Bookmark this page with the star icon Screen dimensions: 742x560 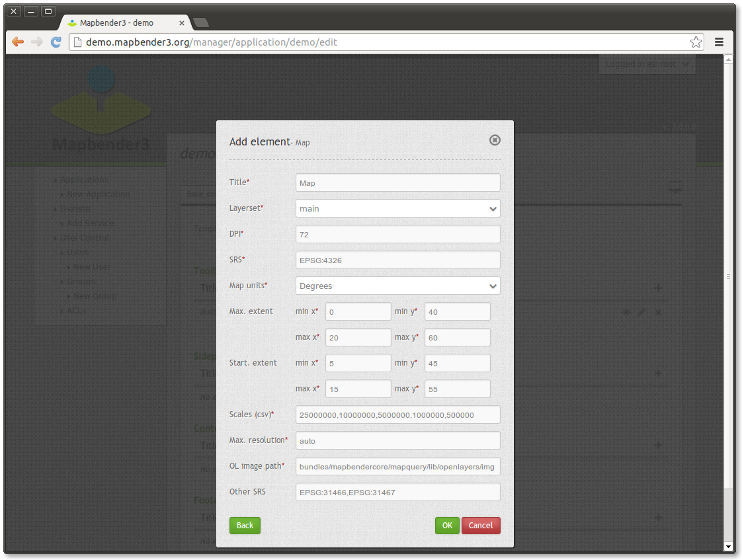click(x=696, y=42)
